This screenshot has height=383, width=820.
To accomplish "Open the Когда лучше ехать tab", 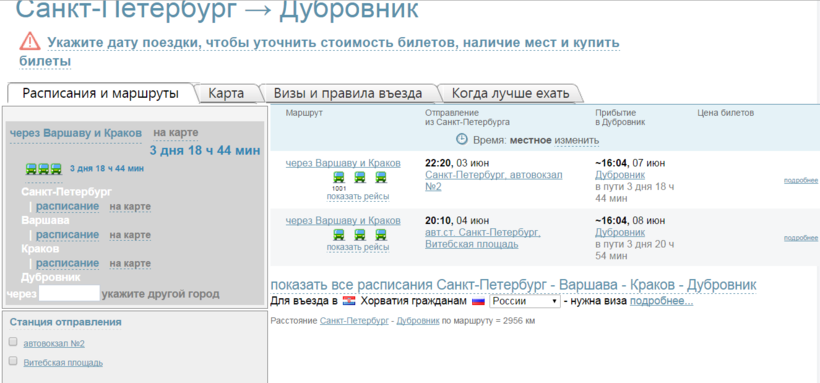I will click(x=510, y=94).
